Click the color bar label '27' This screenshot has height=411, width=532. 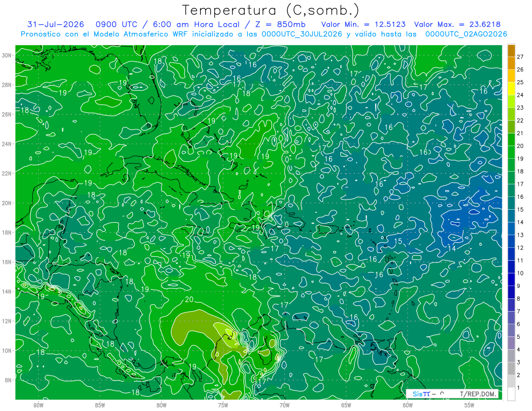520,56
